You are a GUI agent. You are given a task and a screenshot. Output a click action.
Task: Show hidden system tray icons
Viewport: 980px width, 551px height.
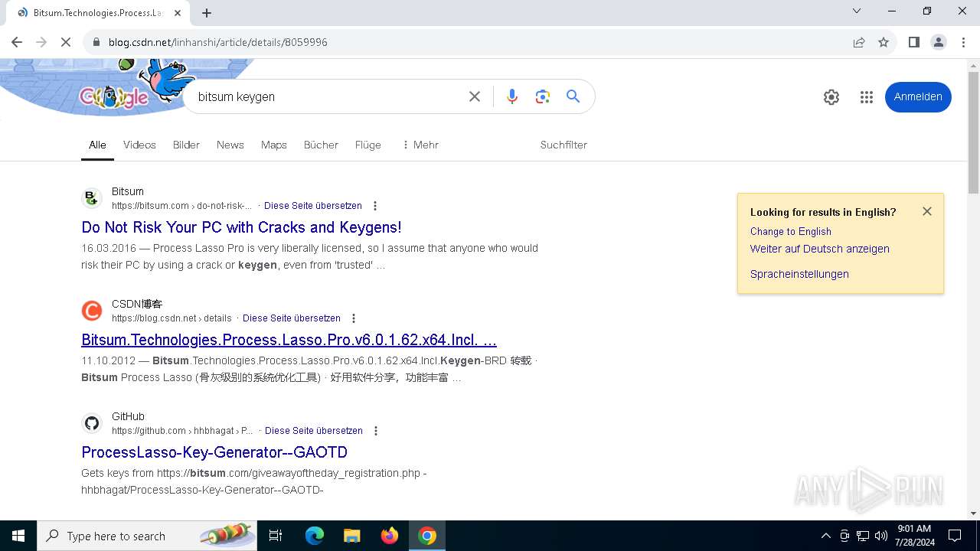pyautogui.click(x=825, y=536)
